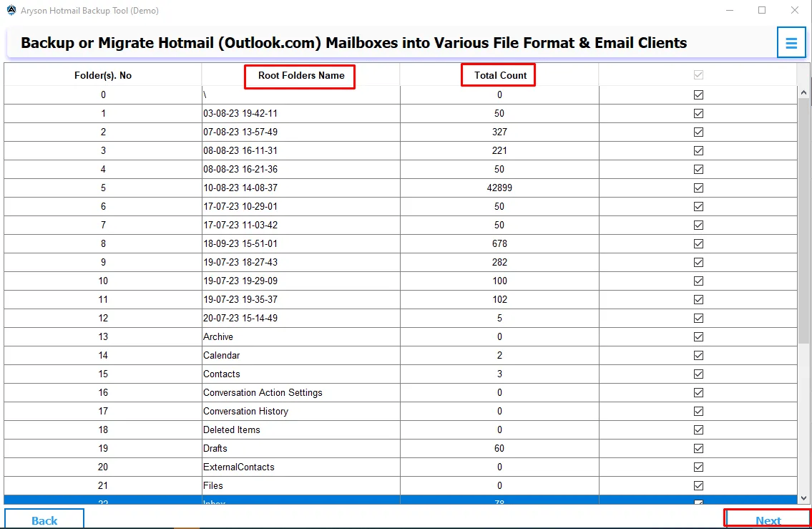Select the 19-07-23 19-29-09 folder name
The width and height of the screenshot is (812, 529).
click(x=240, y=281)
